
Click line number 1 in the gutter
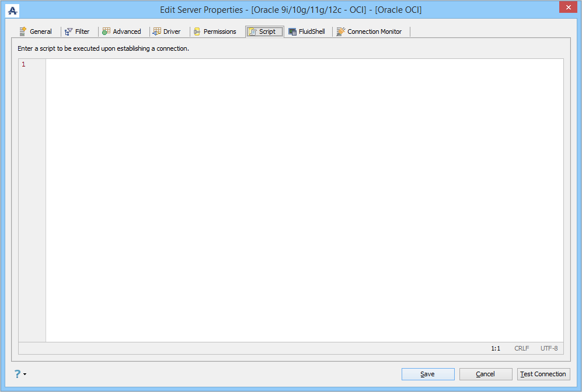(23, 65)
